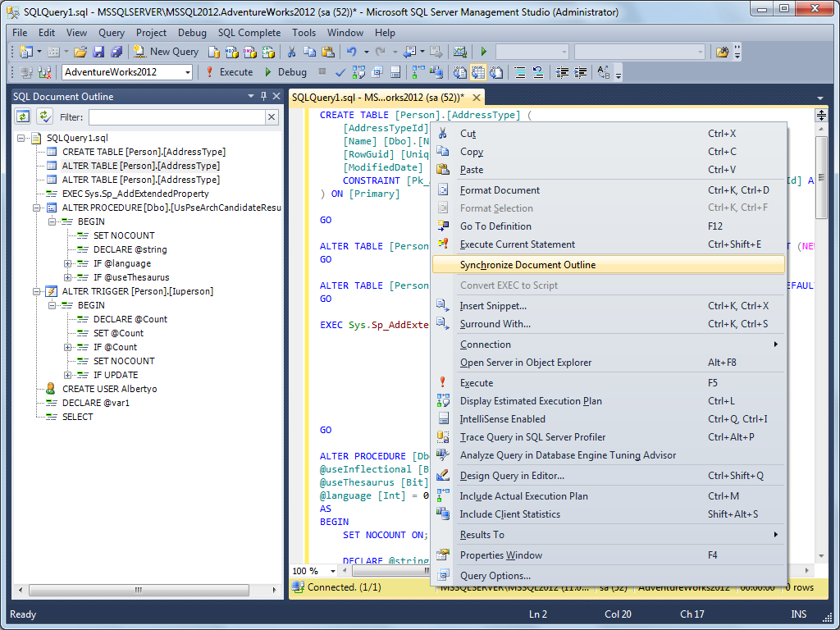Toggle Include Client Statistics in context menu
Image resolution: width=840 pixels, height=630 pixels.
609,514
